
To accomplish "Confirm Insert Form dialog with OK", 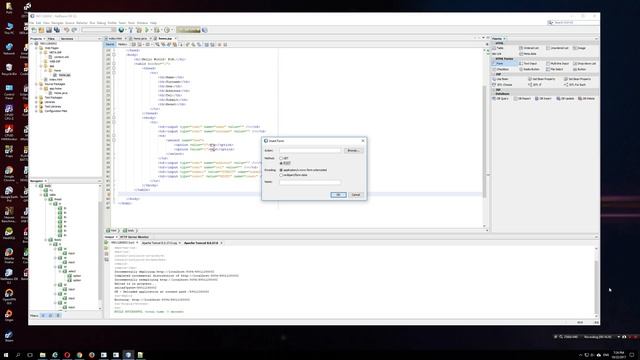I will click(338, 195).
